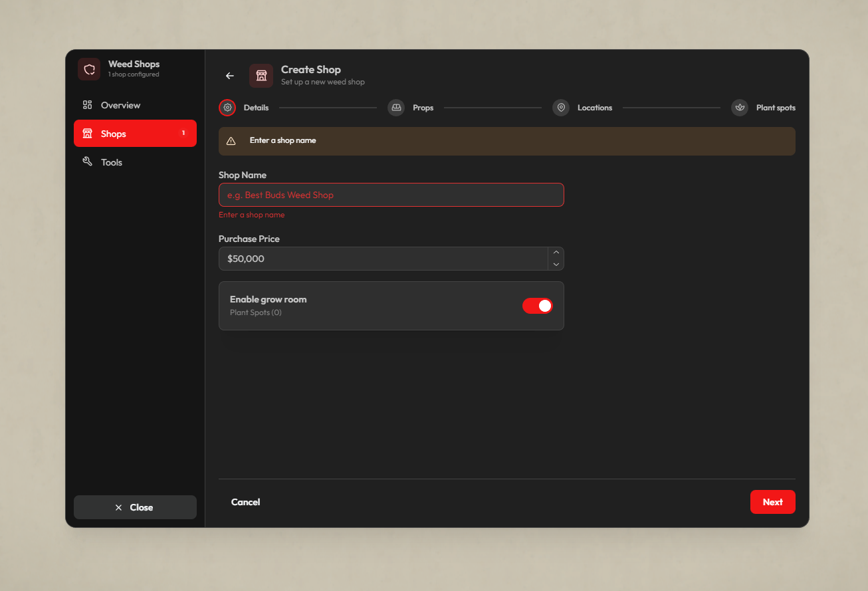Click the Next button
The width and height of the screenshot is (868, 591).
click(773, 502)
